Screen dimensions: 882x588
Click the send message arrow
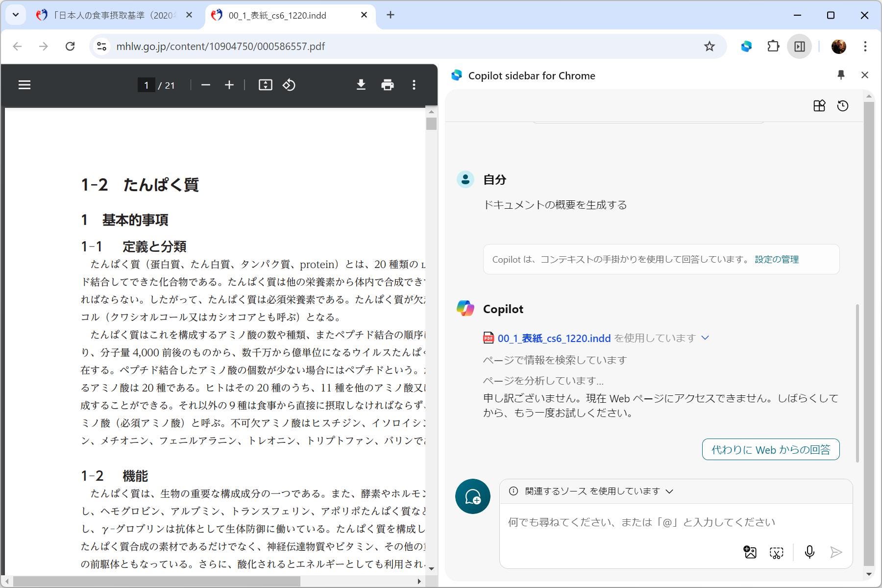[836, 552]
